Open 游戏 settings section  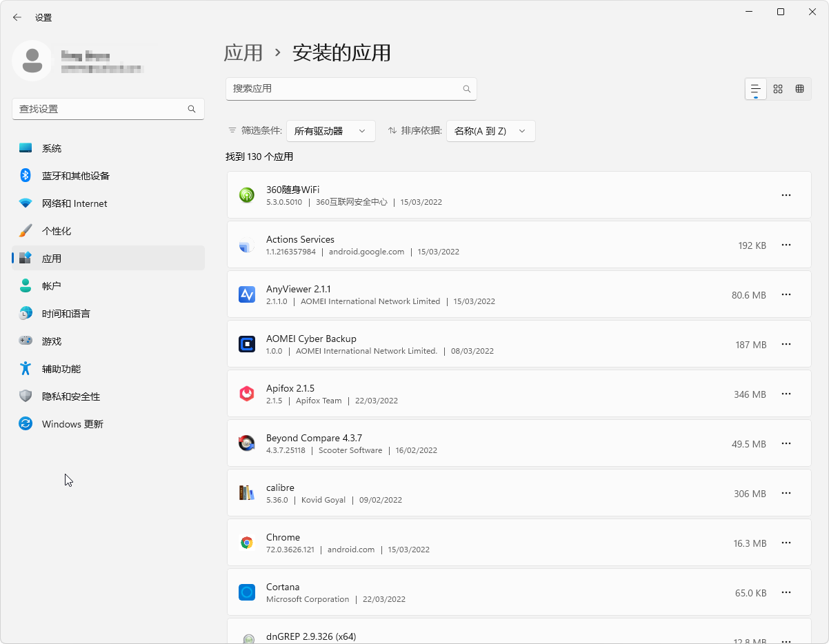[108, 341]
